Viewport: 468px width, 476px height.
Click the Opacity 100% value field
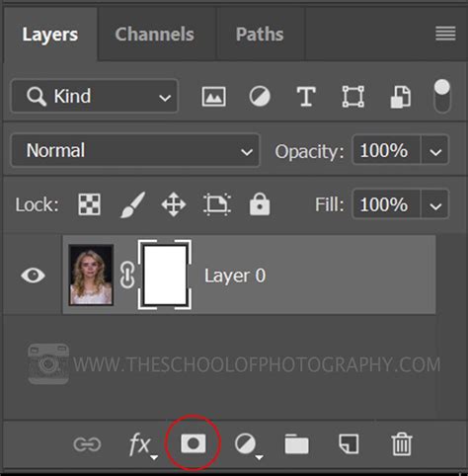click(386, 150)
